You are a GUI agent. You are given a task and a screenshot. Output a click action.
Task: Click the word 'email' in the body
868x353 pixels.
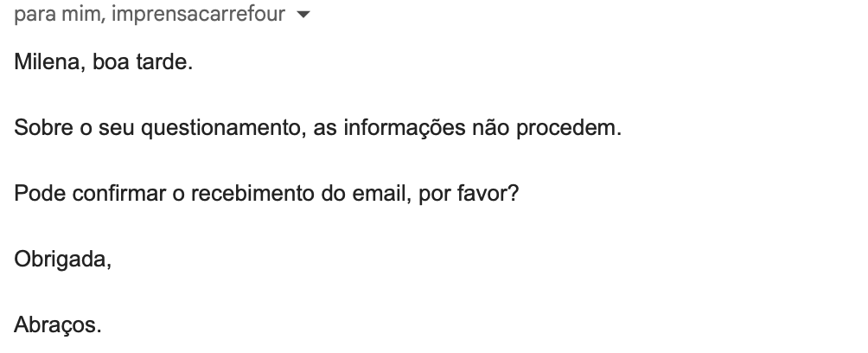pyautogui.click(x=380, y=193)
